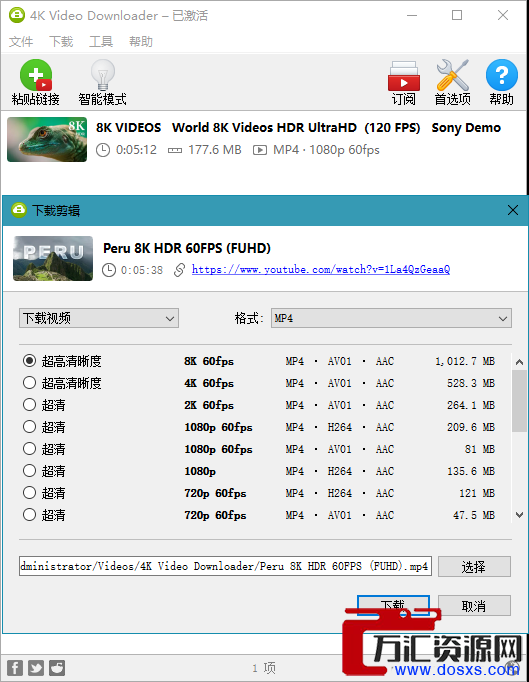529x682 pixels.
Task: Click the 下载 download button in dialog
Action: [393, 605]
